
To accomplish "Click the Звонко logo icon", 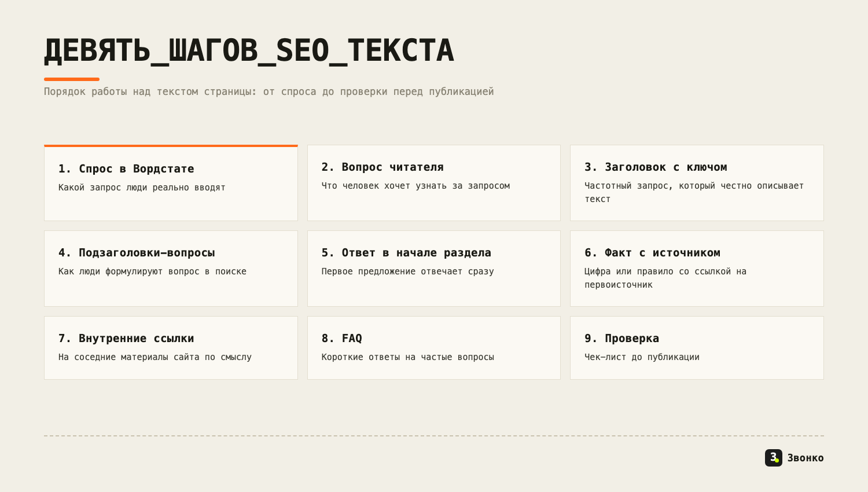I will coord(774,458).
